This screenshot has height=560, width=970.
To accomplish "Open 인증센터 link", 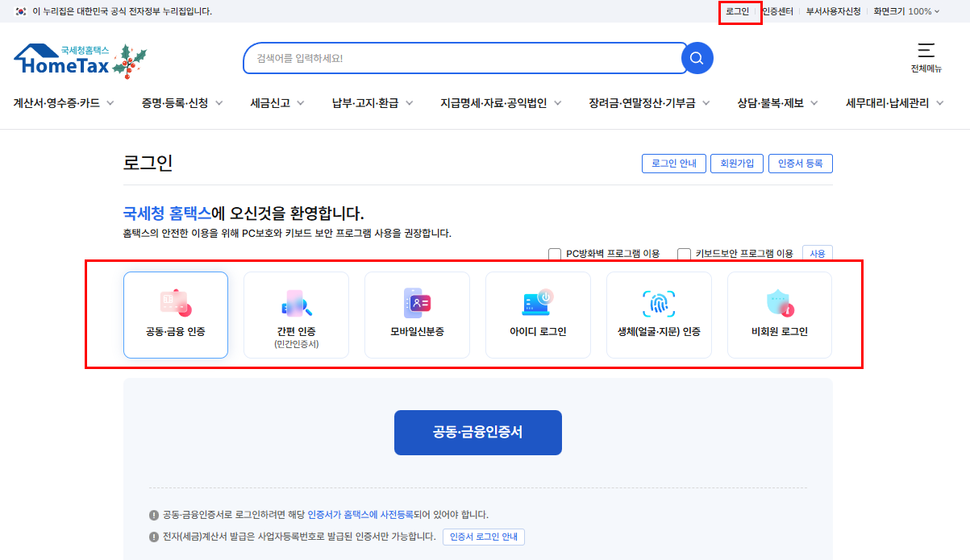I will (777, 11).
